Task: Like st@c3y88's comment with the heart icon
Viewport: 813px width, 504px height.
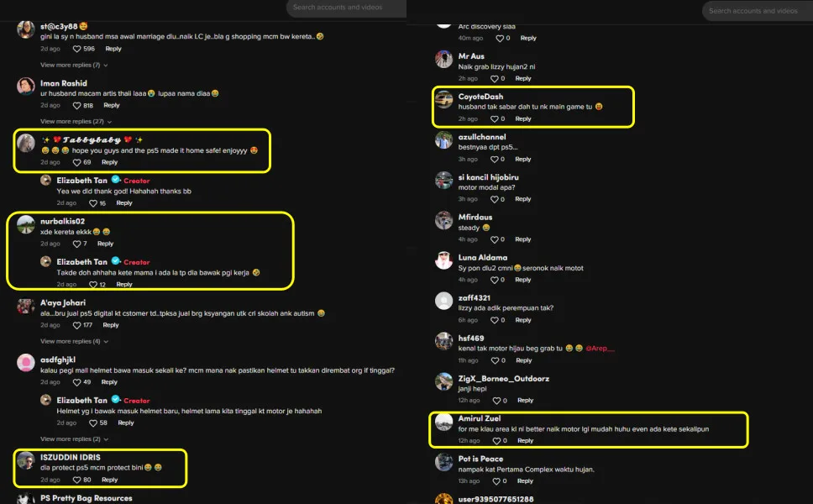Action: tap(76, 49)
